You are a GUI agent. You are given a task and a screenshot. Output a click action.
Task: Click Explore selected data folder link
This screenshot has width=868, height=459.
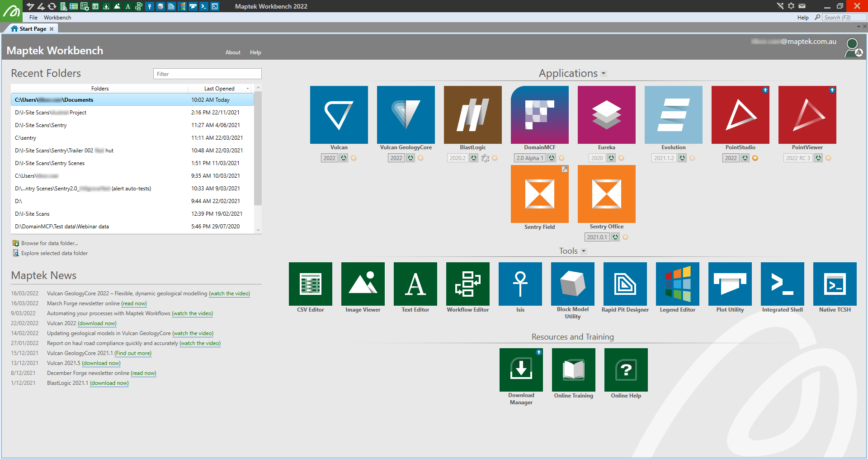click(x=54, y=253)
